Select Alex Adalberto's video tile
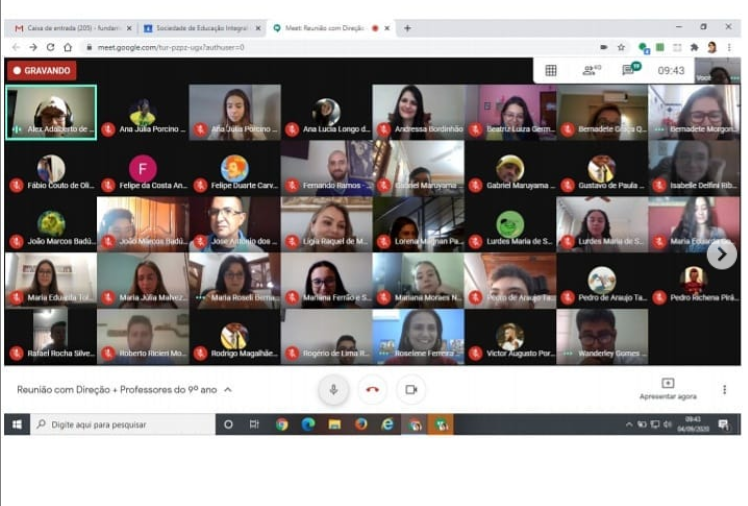 click(x=51, y=112)
